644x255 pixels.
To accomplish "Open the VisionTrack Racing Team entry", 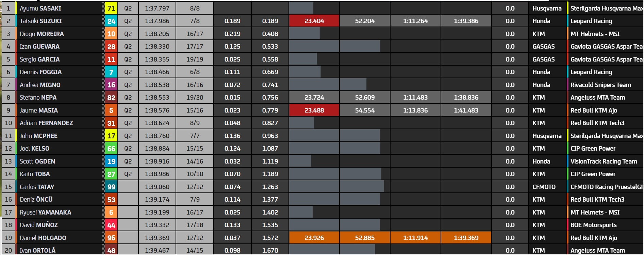I will click(x=604, y=161).
